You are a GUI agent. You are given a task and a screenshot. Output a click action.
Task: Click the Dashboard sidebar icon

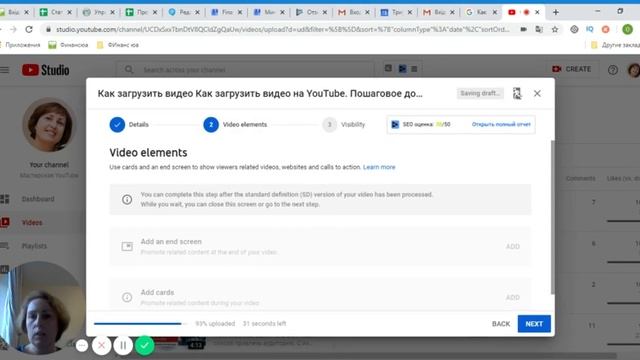click(x=5, y=199)
